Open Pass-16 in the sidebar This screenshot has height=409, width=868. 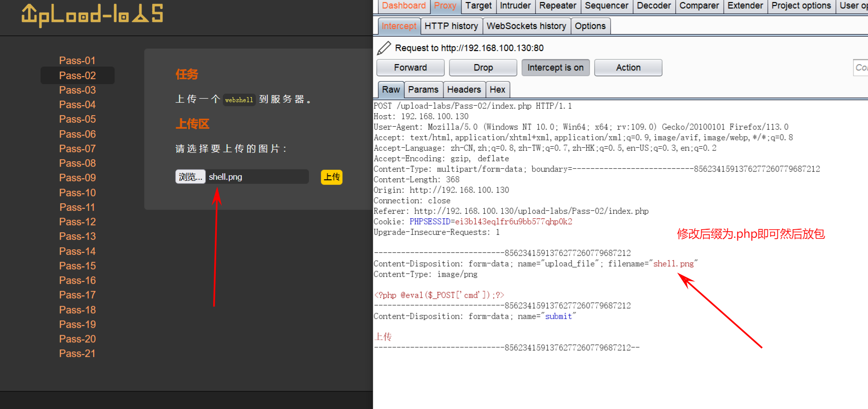click(77, 280)
